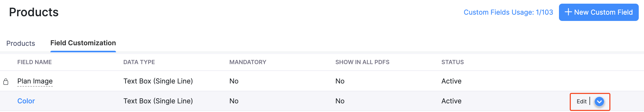Click the SHOW IN ALL PDFS header

click(x=362, y=62)
